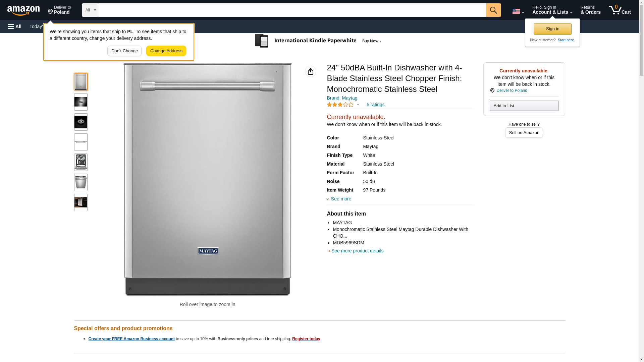
Task: Click the search magnifier button
Action: coord(493,10)
